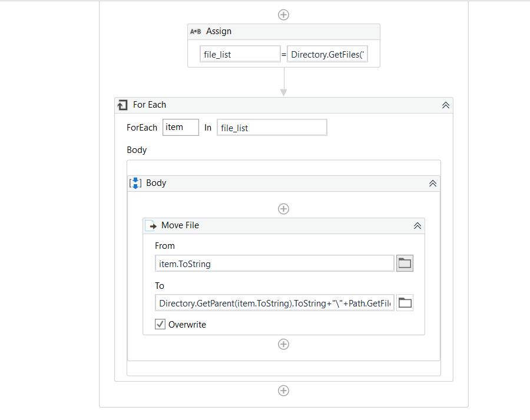
Task: Click the Body sequence icon
Action: [x=135, y=183]
